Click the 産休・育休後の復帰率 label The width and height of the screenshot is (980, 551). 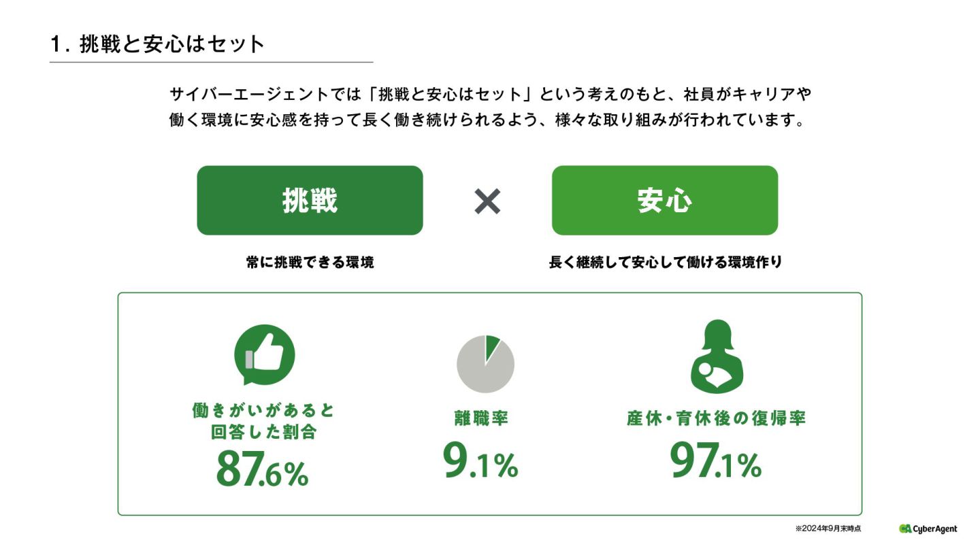(x=716, y=418)
